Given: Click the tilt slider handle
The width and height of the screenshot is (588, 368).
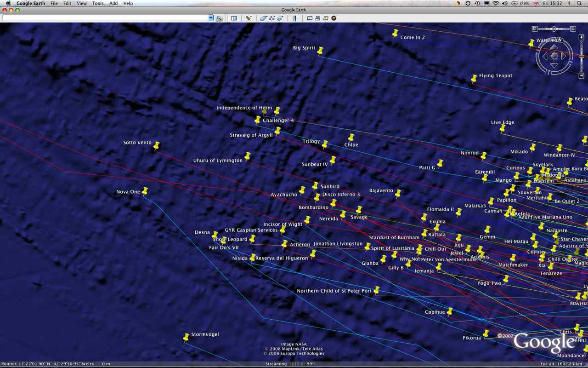Looking at the screenshot, I should tap(554, 29).
